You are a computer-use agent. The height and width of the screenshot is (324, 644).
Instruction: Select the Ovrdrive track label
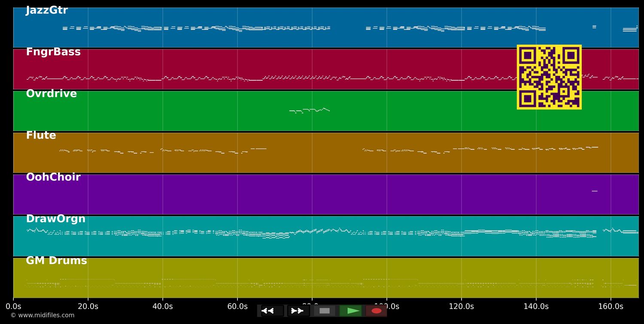click(x=52, y=94)
